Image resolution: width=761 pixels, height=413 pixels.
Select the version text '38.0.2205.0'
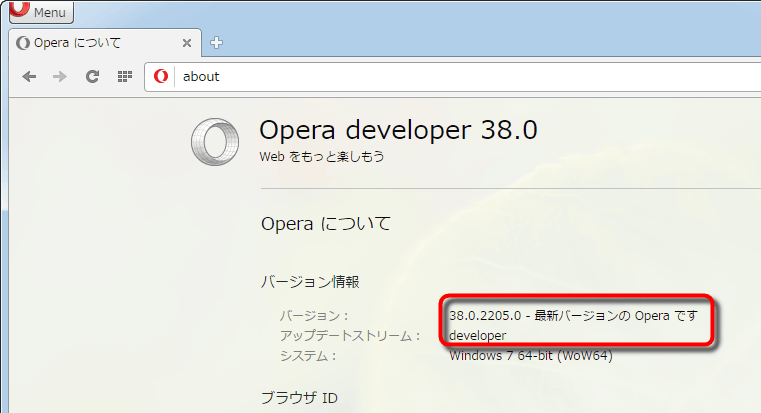485,316
